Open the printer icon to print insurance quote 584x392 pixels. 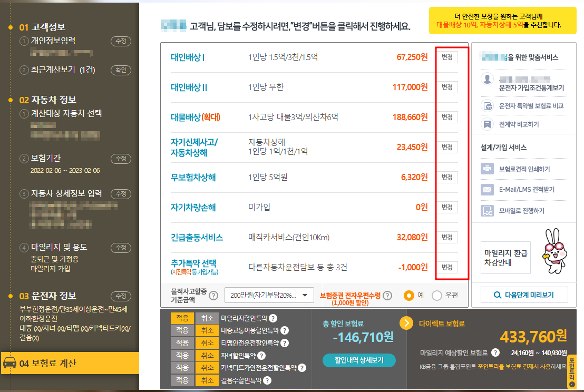pyautogui.click(x=487, y=169)
